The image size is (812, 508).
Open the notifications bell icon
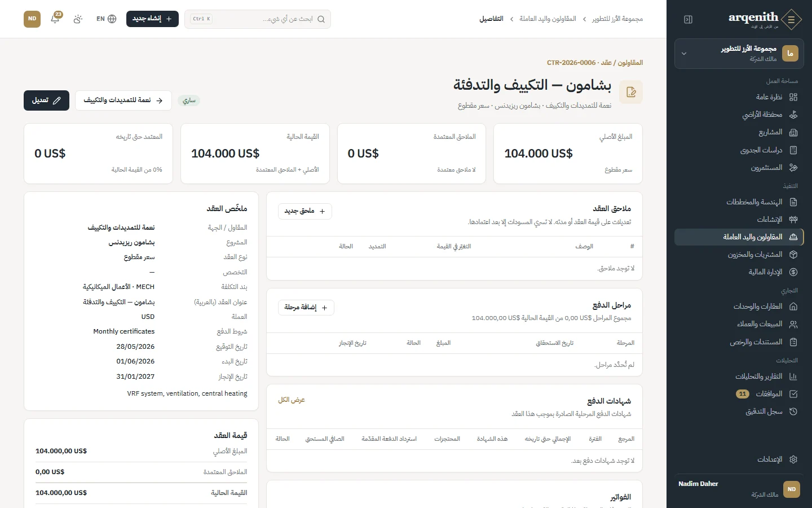pyautogui.click(x=55, y=19)
